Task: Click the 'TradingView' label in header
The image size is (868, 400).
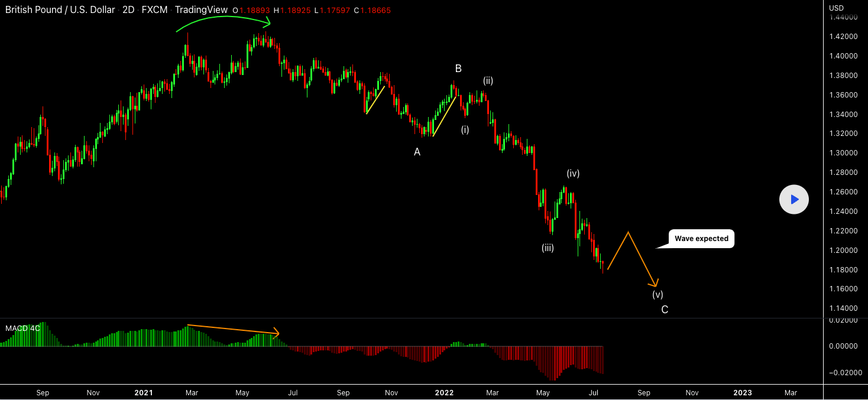Action: click(201, 10)
